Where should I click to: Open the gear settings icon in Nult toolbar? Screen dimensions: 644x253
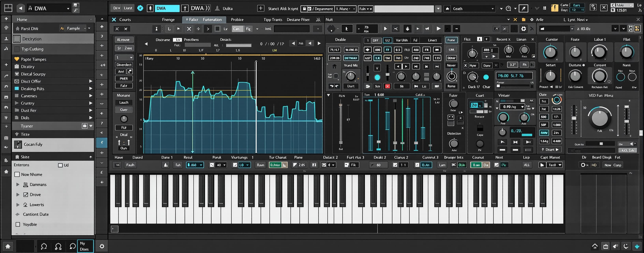pos(523,29)
